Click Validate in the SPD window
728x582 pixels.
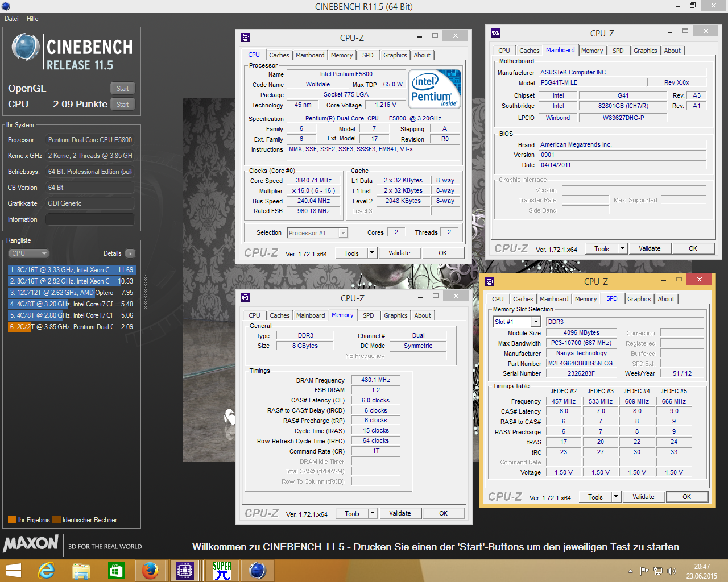(x=643, y=497)
